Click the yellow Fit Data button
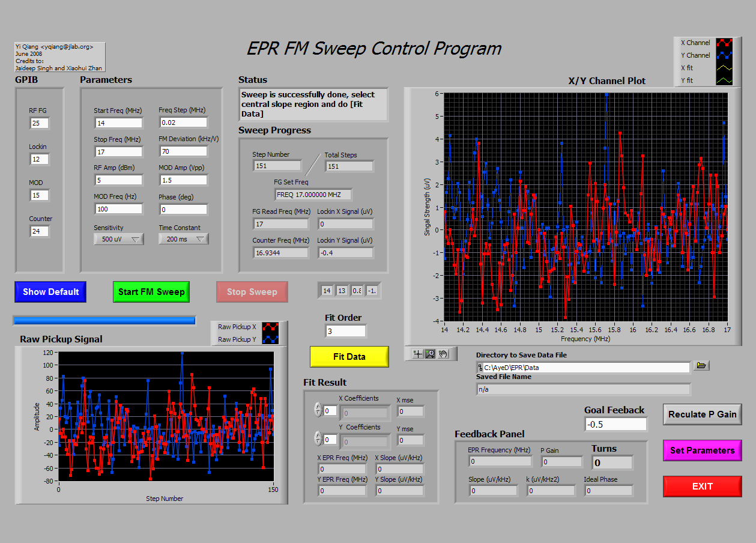 coord(349,357)
